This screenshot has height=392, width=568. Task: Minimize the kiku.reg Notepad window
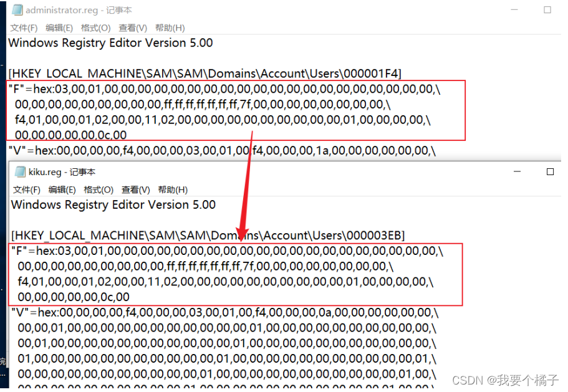coord(517,171)
